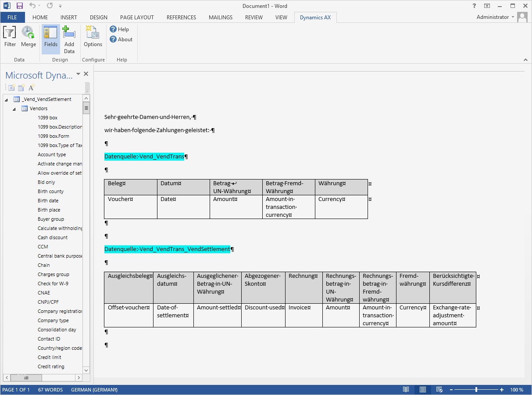Select the 'Birth date' field

coord(48,201)
